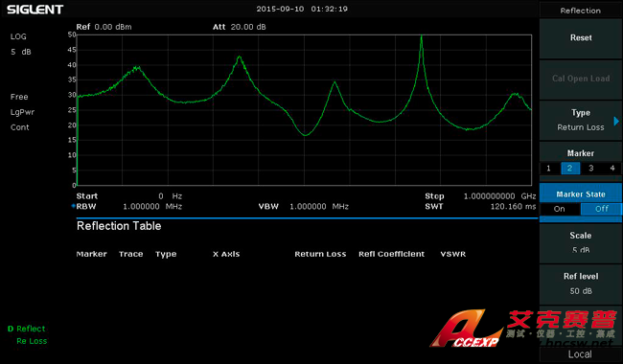This screenshot has height=364, width=623.
Task: Open the Scale 5 dB setting
Action: [581, 242]
